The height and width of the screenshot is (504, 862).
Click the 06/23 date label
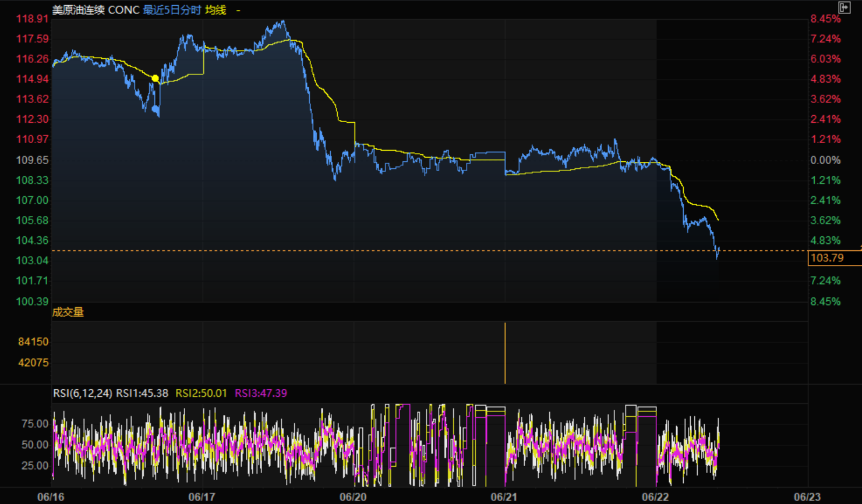pyautogui.click(x=807, y=497)
